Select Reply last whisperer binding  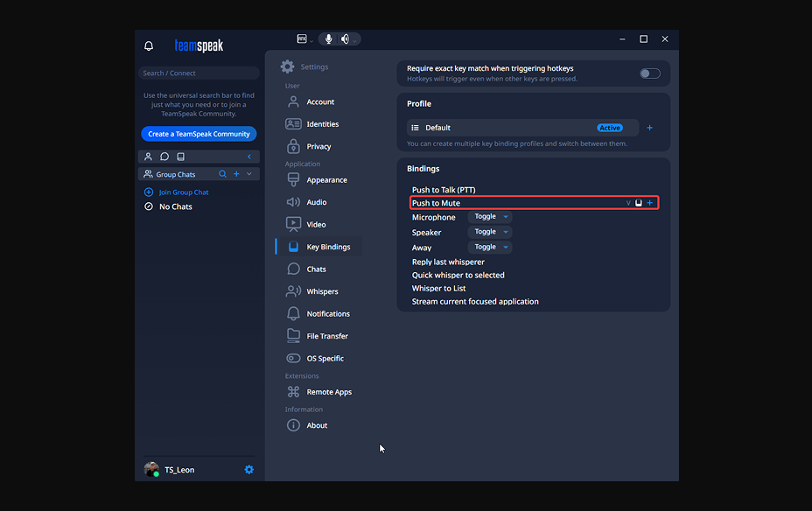tap(448, 262)
